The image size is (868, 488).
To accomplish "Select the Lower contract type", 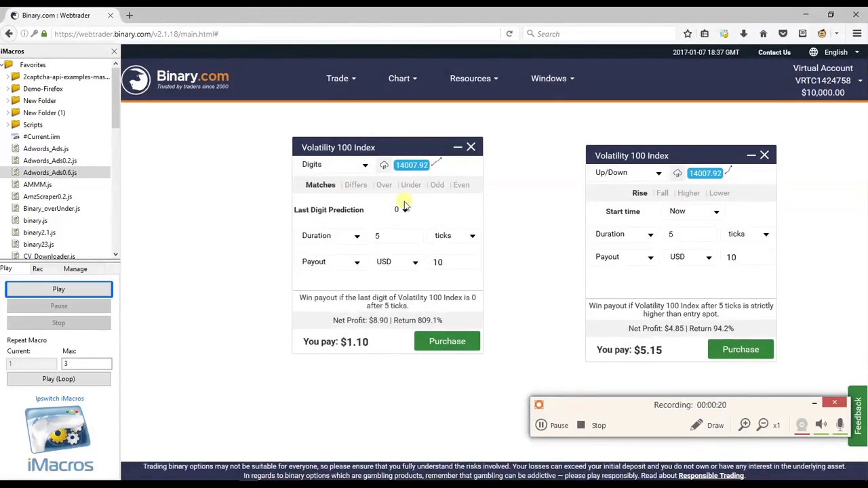I will click(x=719, y=193).
